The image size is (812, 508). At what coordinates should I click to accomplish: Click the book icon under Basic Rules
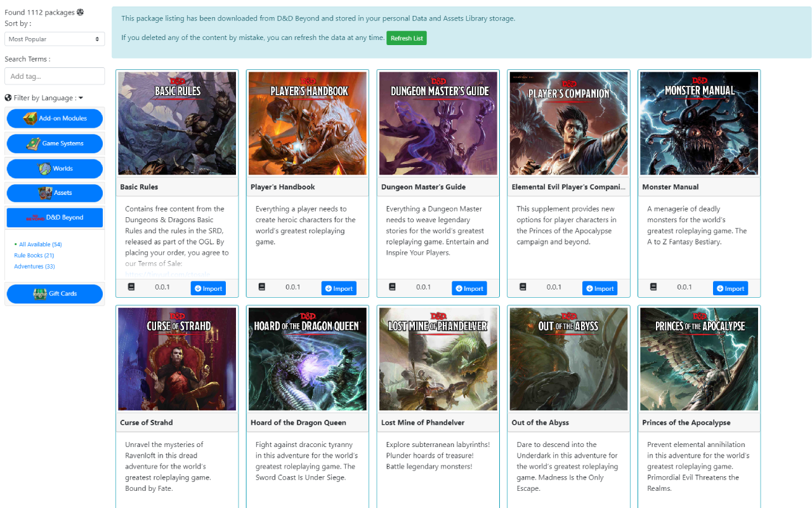coord(131,287)
